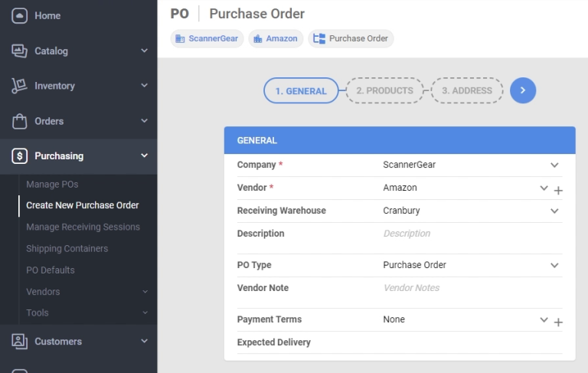The image size is (588, 373).
Task: Click the Amazon breadcrumb chip
Action: [276, 38]
